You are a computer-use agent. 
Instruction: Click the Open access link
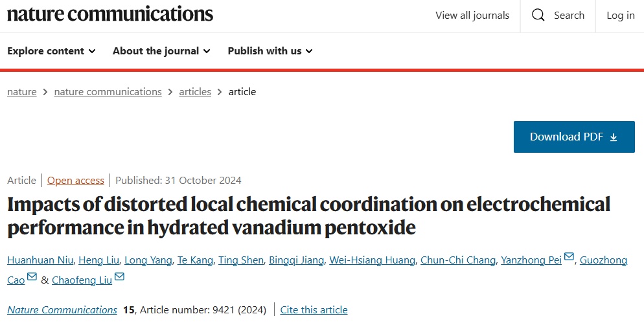click(76, 181)
